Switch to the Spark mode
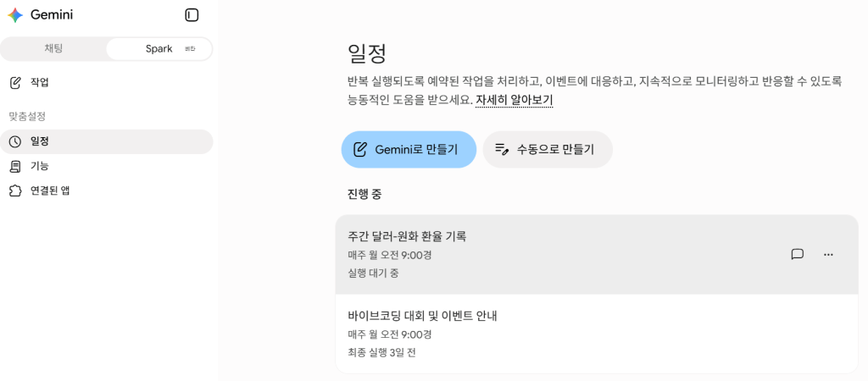The width and height of the screenshot is (868, 381). [x=159, y=48]
